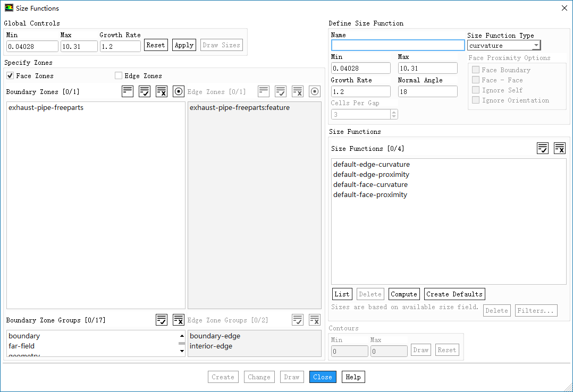Enable the Edge Zones checkbox
This screenshot has width=573, height=392.
point(119,76)
